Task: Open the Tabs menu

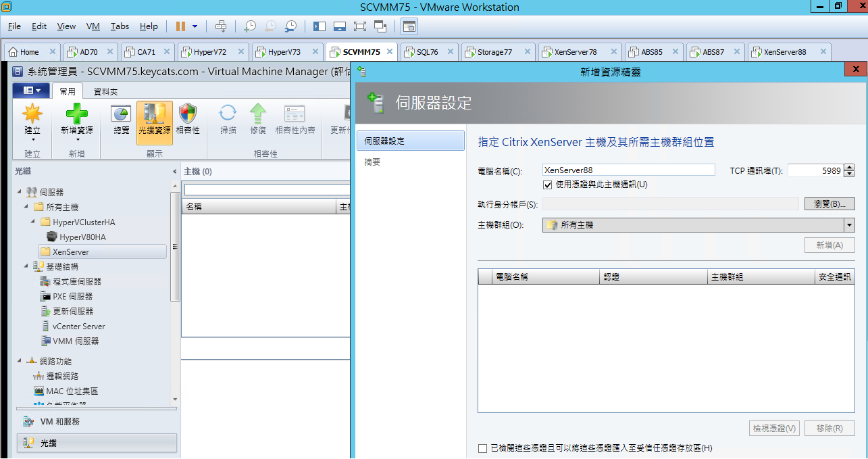Action: (x=120, y=26)
